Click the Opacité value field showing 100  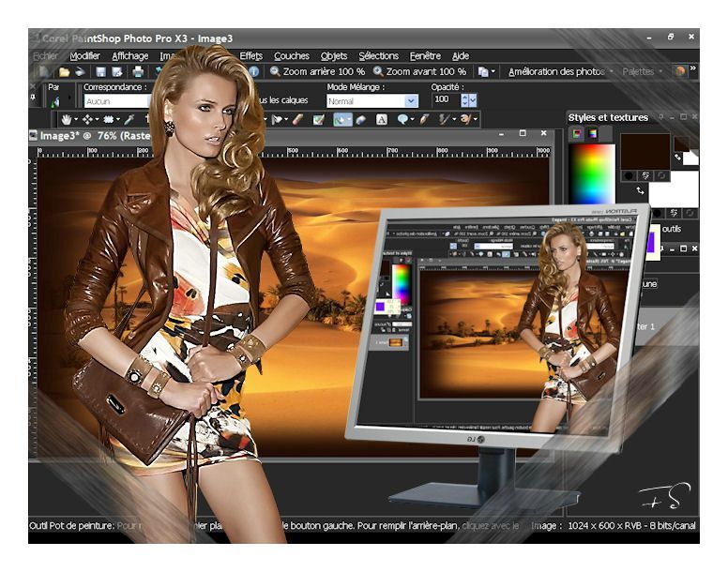446,99
